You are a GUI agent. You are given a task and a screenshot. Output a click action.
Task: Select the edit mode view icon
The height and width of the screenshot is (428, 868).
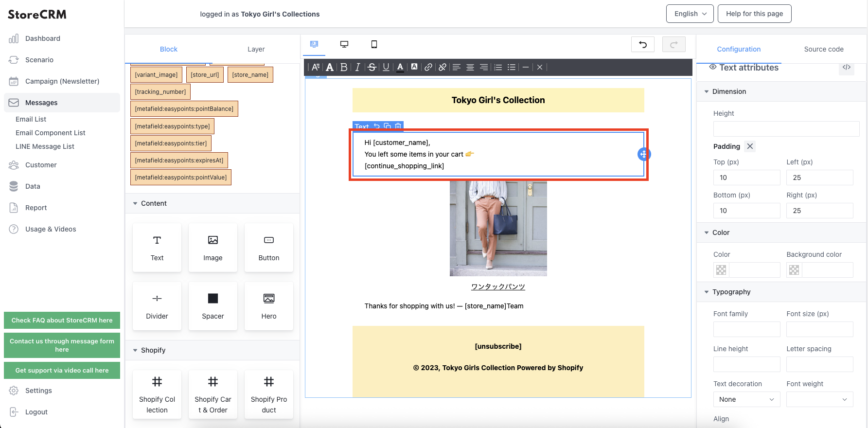(314, 44)
